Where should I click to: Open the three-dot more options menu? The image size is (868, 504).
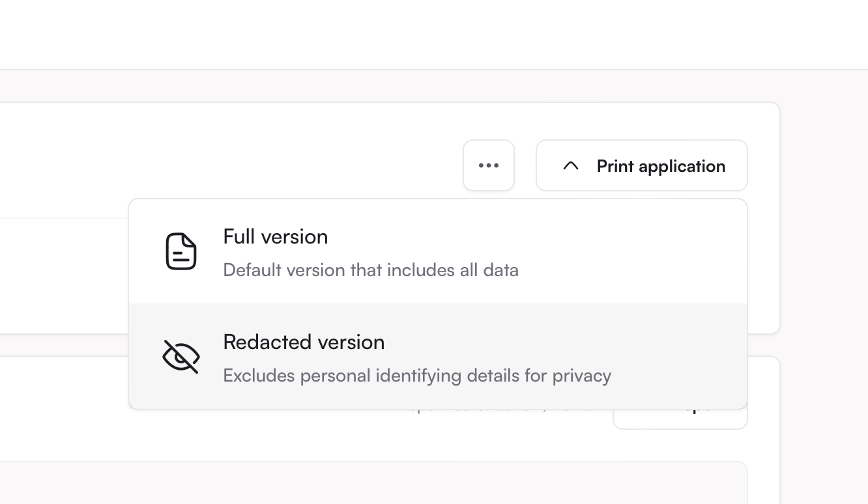click(489, 165)
